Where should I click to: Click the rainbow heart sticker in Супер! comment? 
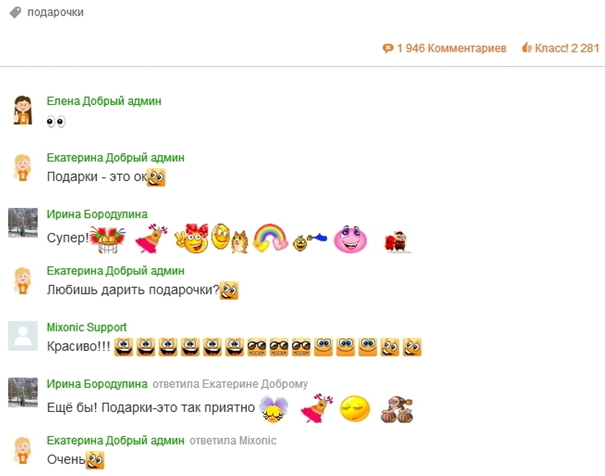click(x=270, y=238)
